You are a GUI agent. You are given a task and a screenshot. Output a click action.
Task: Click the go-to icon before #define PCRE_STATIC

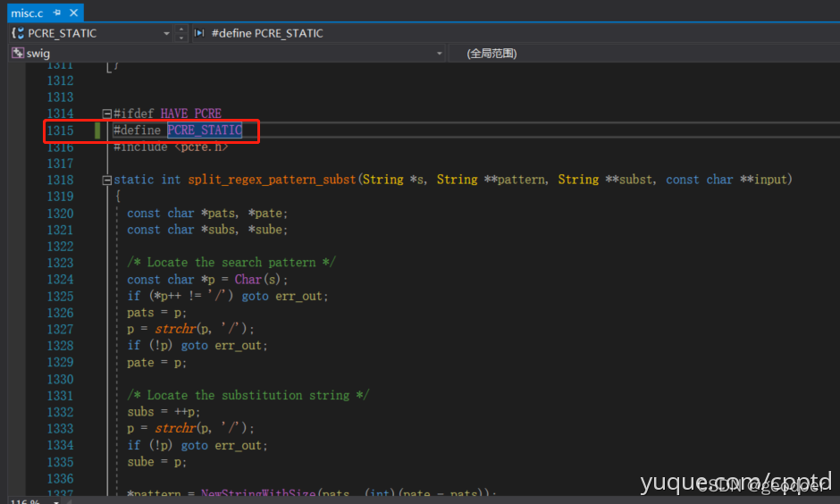(199, 33)
